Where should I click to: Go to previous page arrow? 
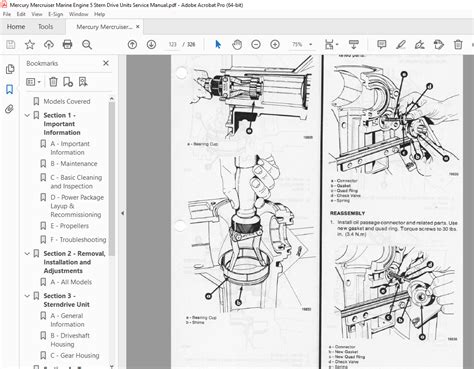(x=132, y=44)
